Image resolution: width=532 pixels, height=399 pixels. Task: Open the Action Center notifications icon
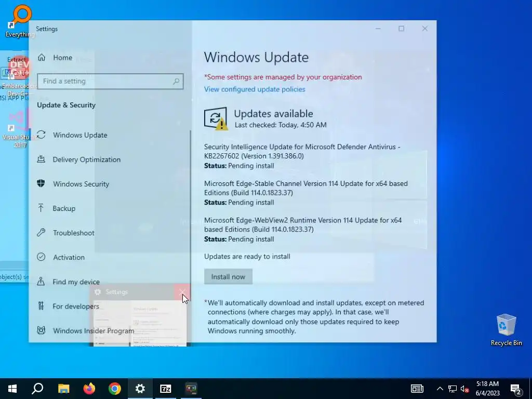[516, 389]
